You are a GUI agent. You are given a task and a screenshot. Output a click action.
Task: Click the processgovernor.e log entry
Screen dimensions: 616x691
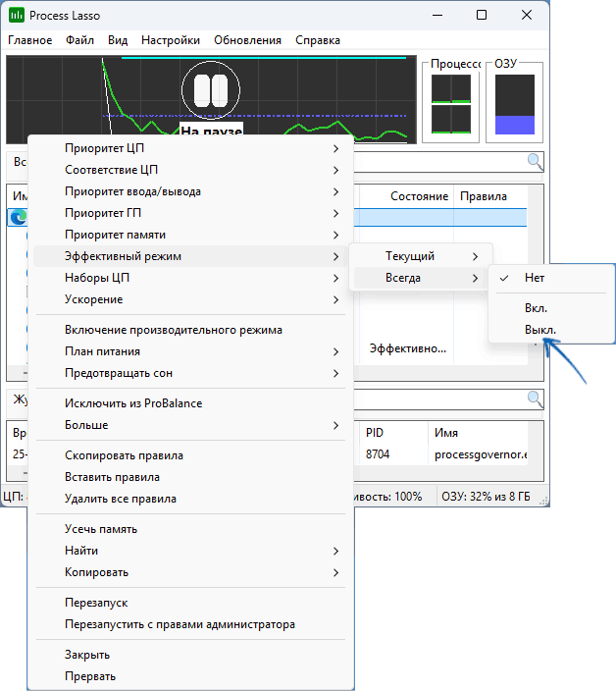[x=481, y=454]
